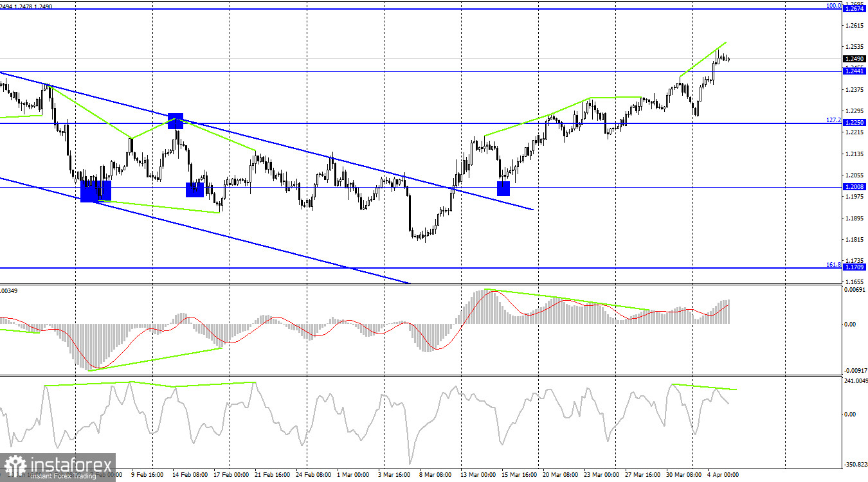Click the oscillator scale value 241.0049
The width and height of the screenshot is (868, 482).
point(854,381)
